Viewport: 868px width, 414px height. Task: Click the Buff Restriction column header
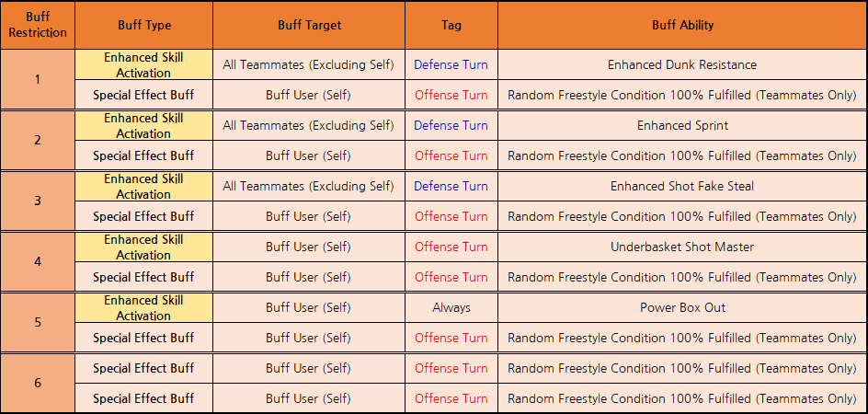[x=38, y=26]
